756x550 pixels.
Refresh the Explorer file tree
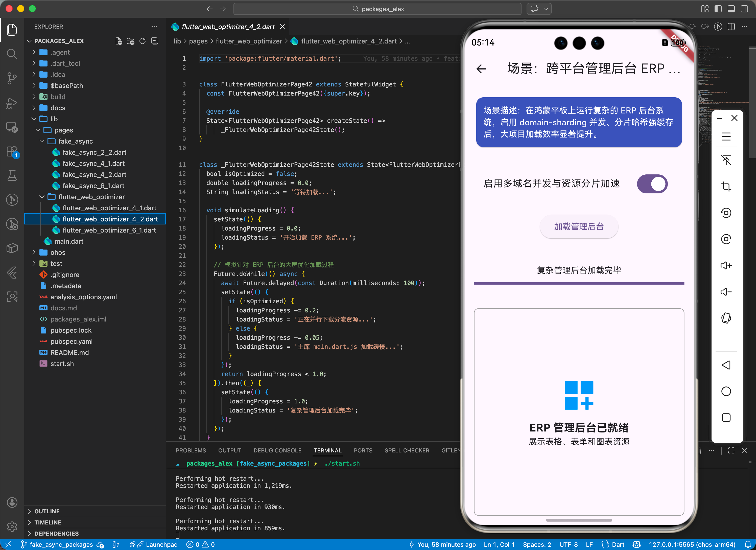coord(143,41)
